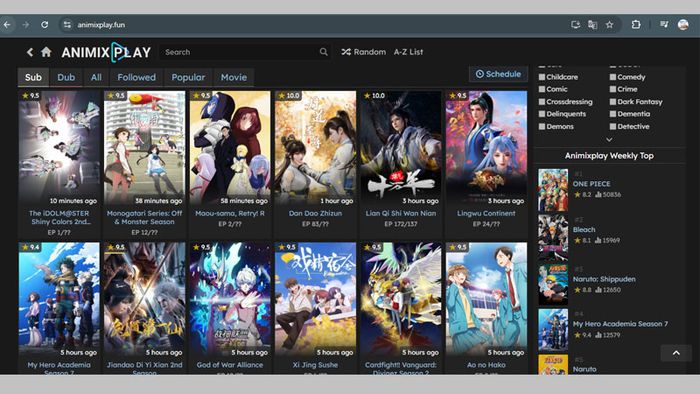Open the Monogatari Series poster thumbnail
700x394 pixels.
145,148
